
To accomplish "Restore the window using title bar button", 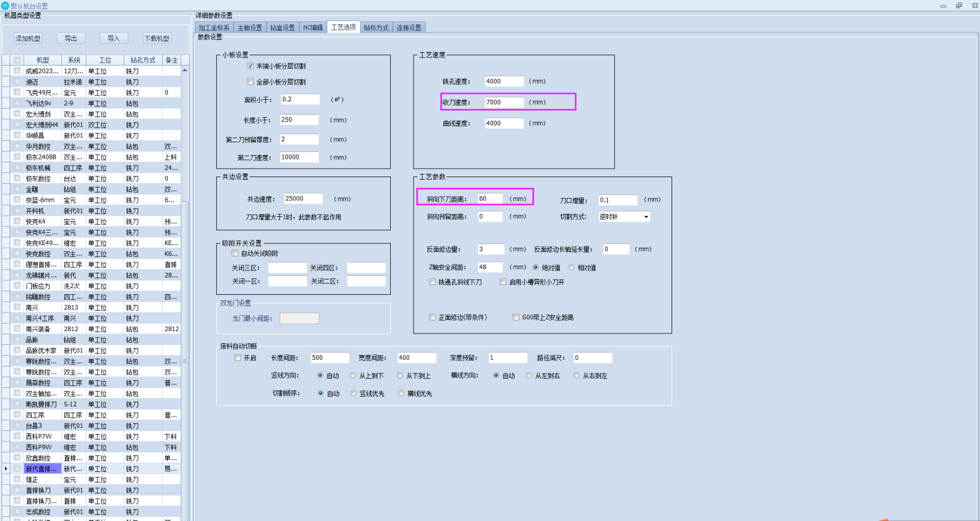I will (x=959, y=6).
